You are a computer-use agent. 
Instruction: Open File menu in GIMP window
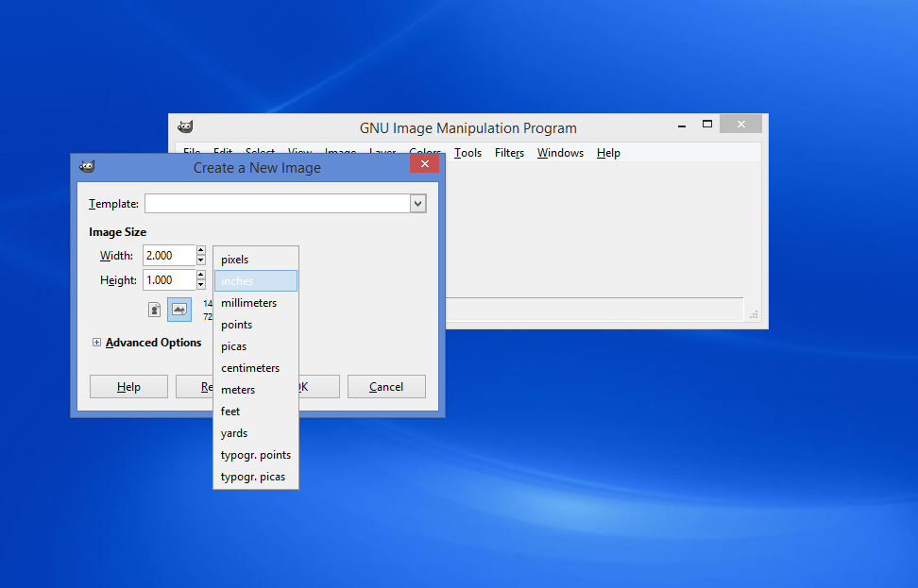(x=192, y=150)
